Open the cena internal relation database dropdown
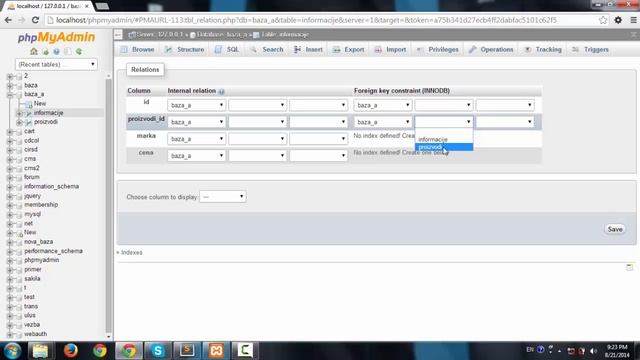Screen dimensions: 640x360 click(x=196, y=156)
